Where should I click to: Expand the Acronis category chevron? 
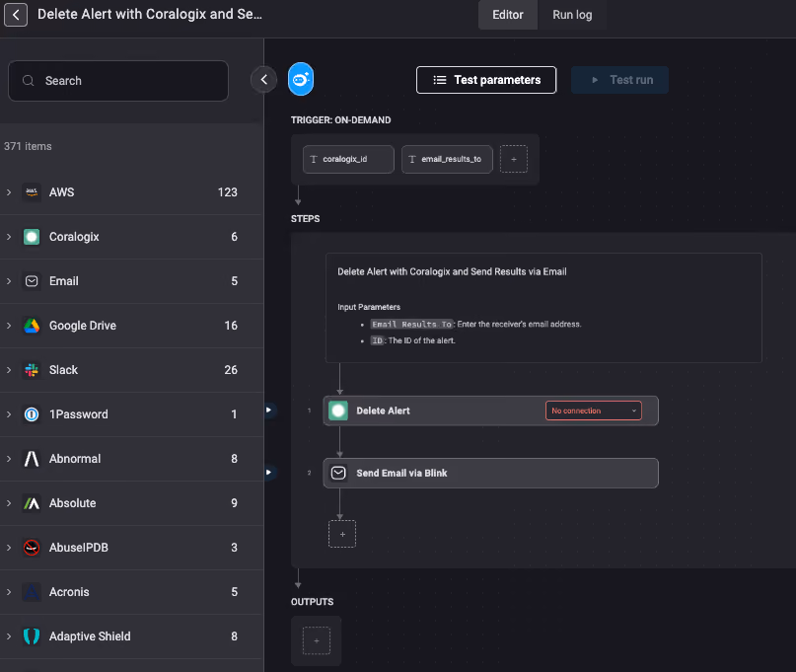pyautogui.click(x=9, y=592)
